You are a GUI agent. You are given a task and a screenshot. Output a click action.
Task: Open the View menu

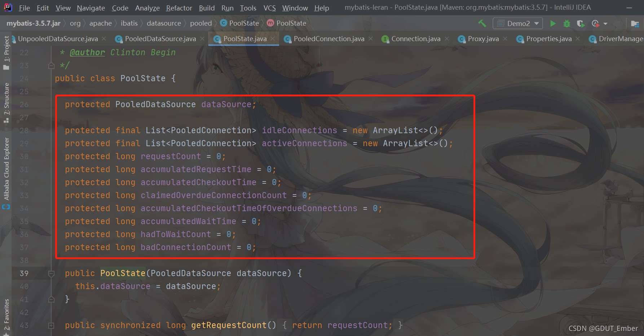(x=63, y=8)
